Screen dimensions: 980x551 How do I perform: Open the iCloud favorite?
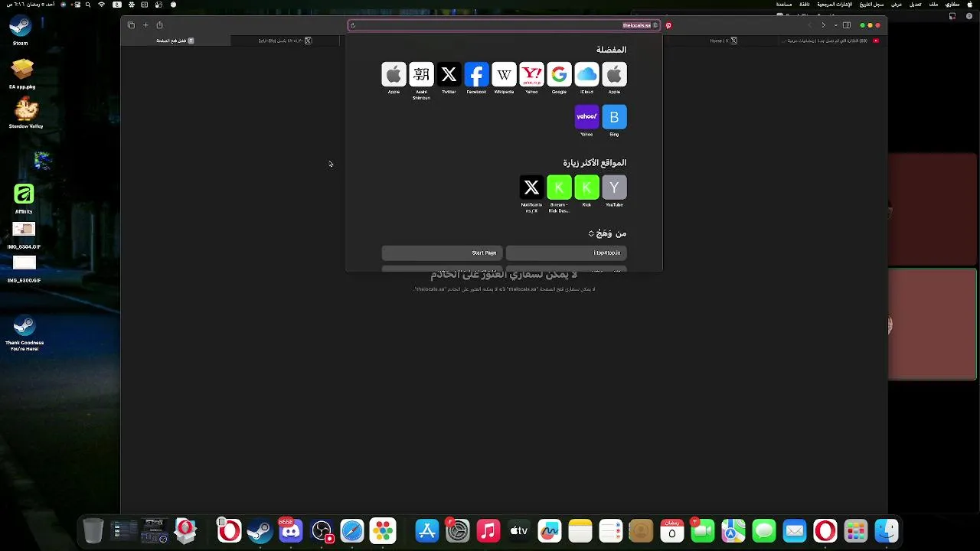586,74
